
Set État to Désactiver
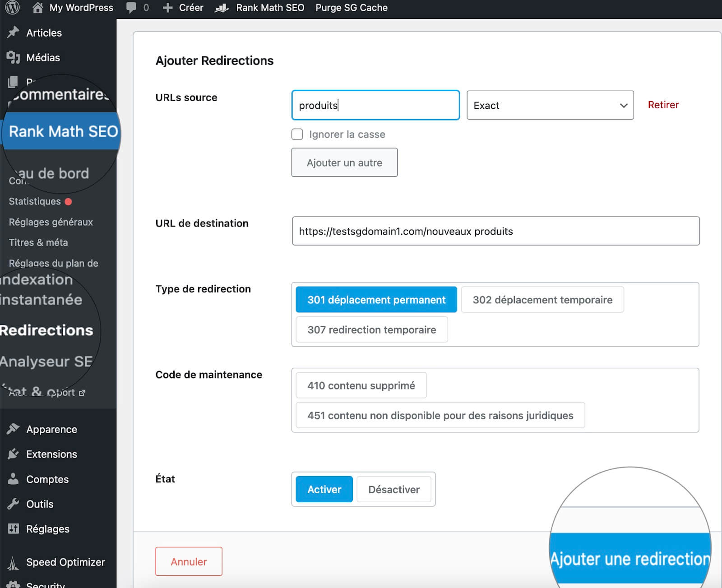[394, 489]
